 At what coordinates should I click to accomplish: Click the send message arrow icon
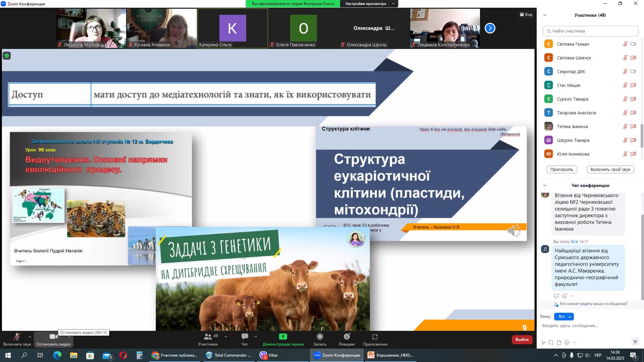coord(635,342)
